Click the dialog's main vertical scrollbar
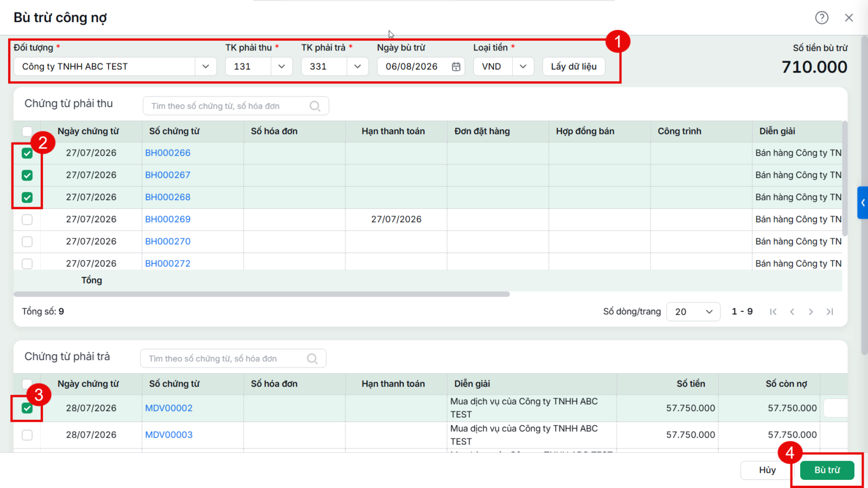868x488 pixels. pos(864,195)
